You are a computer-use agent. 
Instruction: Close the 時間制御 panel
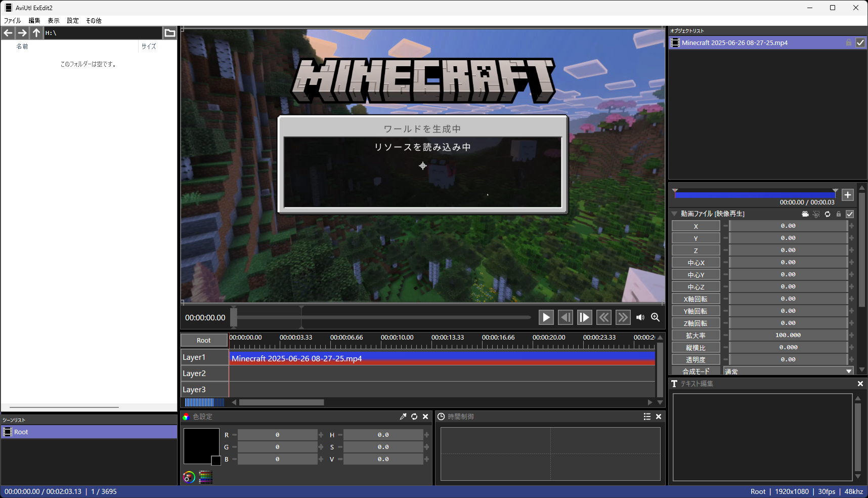point(659,417)
